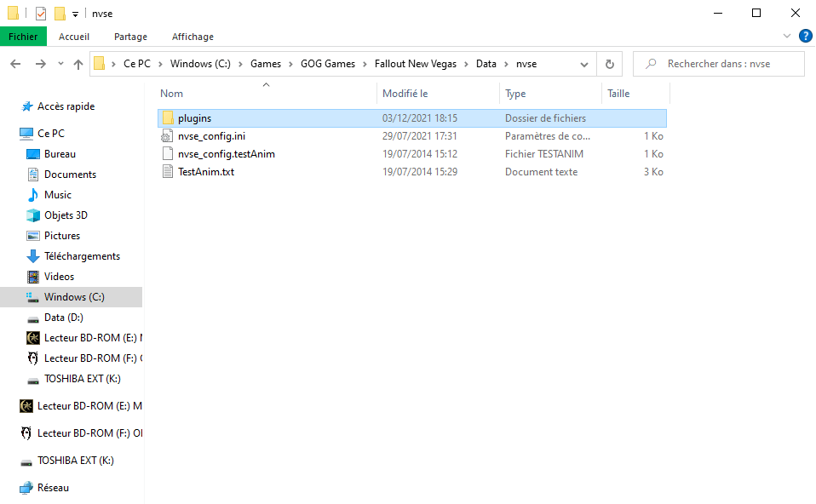Open the Fichier menu tab
Viewport: 816px width, 504px height.
23,37
